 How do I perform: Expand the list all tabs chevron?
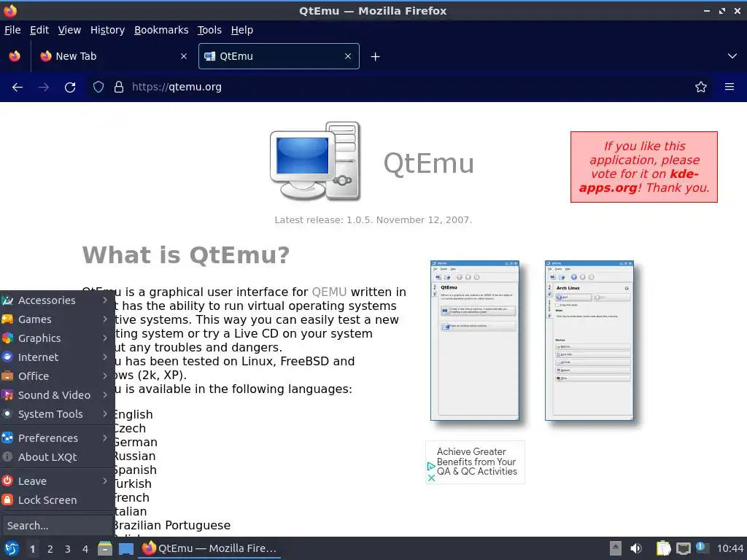point(732,56)
